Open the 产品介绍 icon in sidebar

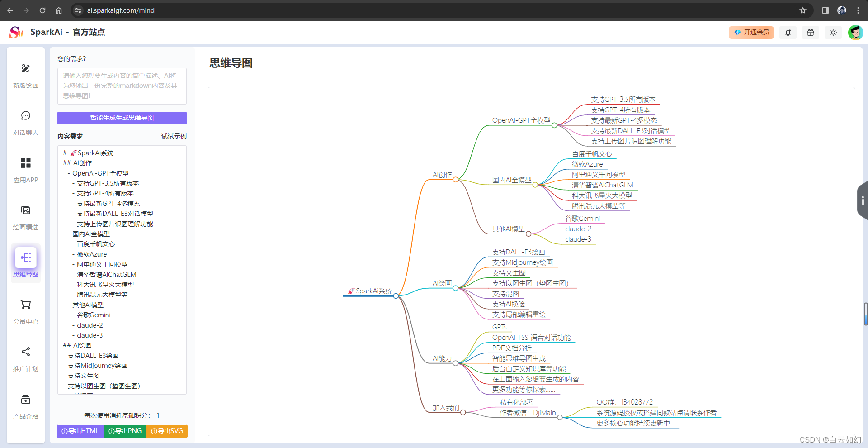coord(26,400)
